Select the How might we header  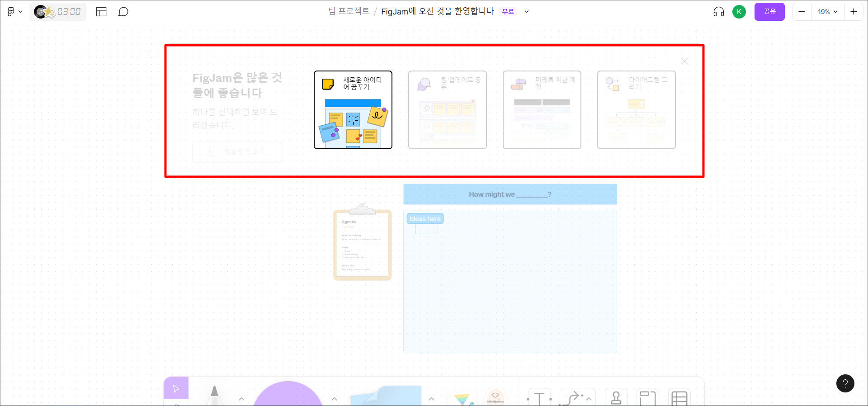tap(510, 194)
